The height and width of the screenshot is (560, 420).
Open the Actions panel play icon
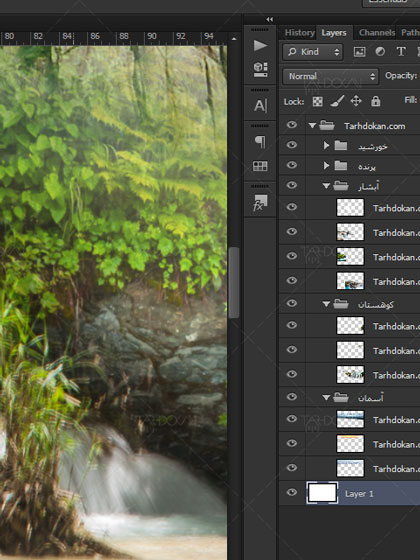[x=260, y=45]
